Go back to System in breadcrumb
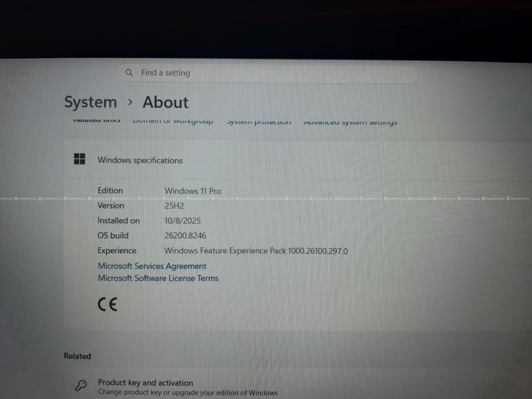This screenshot has width=532, height=399. 91,102
